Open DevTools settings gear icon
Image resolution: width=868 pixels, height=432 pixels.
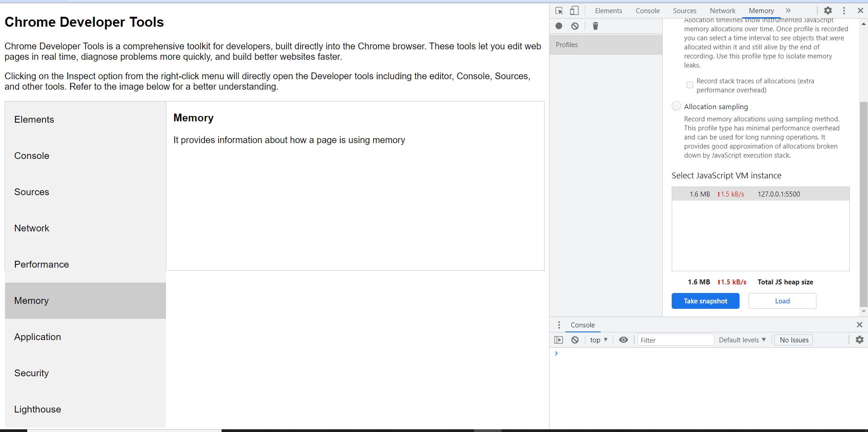[828, 11]
